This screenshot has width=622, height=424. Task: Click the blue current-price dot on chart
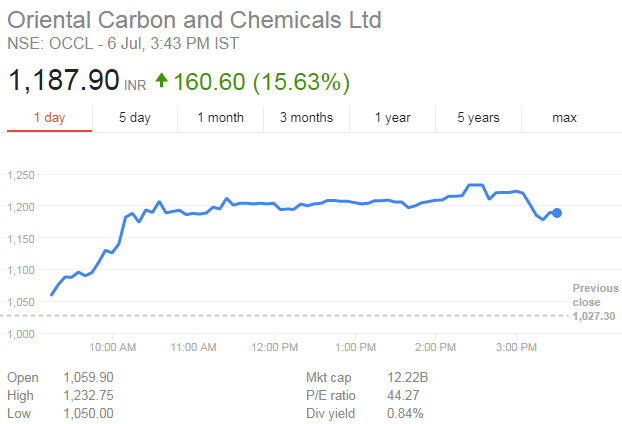557,213
